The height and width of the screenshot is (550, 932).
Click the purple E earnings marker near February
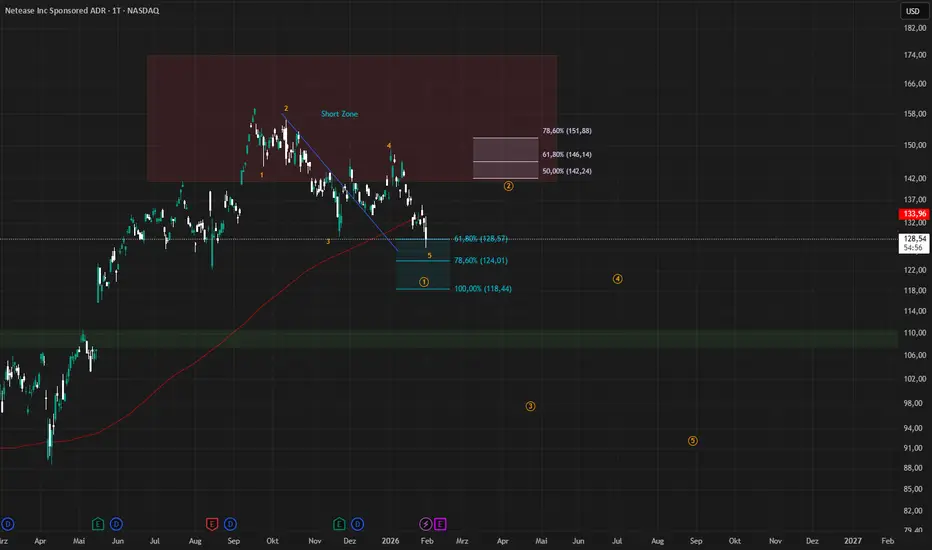(x=440, y=523)
